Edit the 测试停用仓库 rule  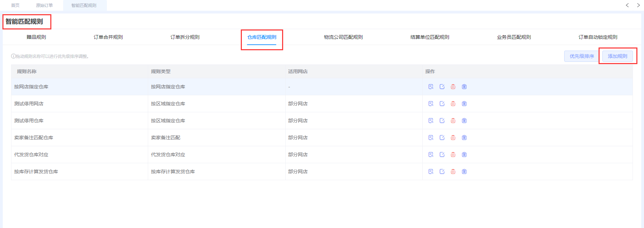[x=442, y=121]
